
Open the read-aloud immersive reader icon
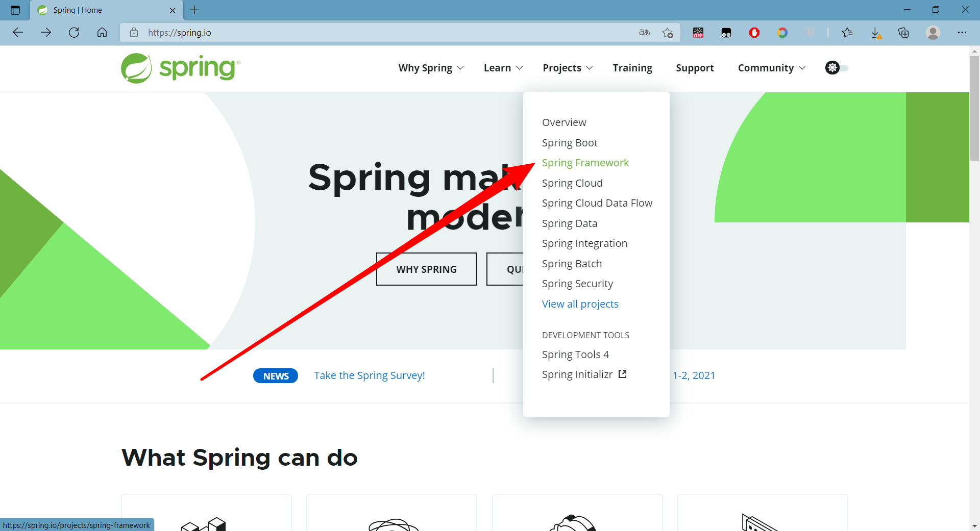point(644,33)
